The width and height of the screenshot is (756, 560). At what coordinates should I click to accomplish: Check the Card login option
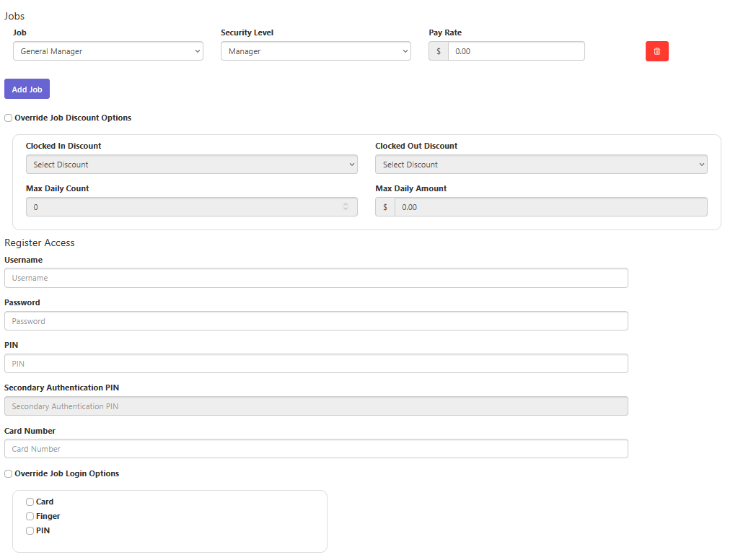30,502
